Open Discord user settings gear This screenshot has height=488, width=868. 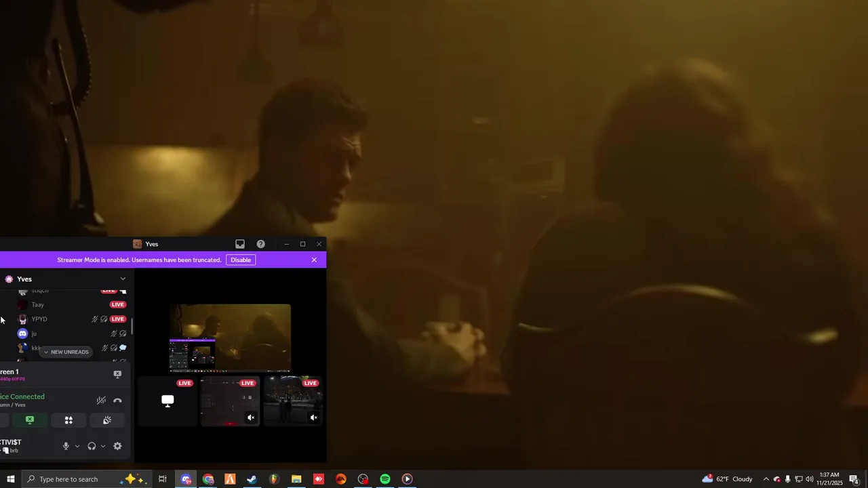[x=117, y=446]
